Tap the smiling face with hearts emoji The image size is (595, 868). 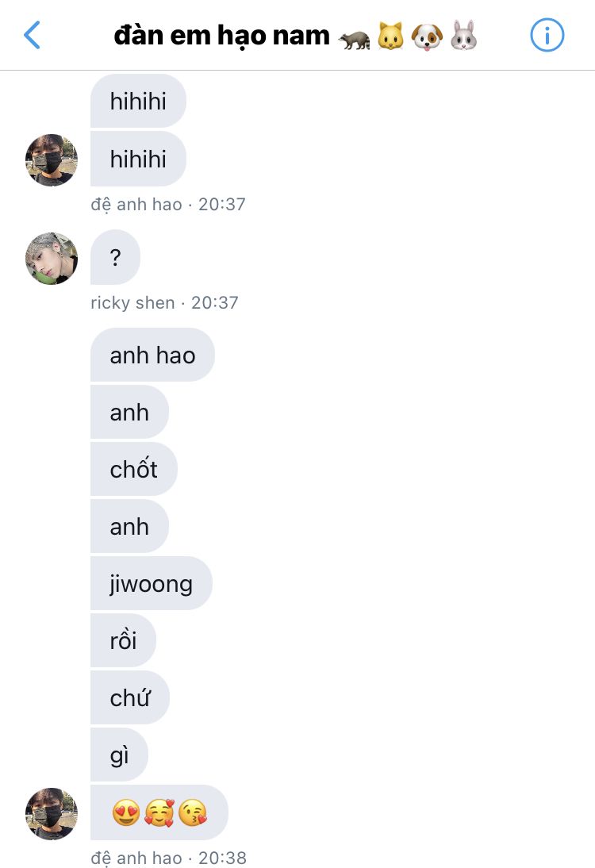(x=159, y=812)
